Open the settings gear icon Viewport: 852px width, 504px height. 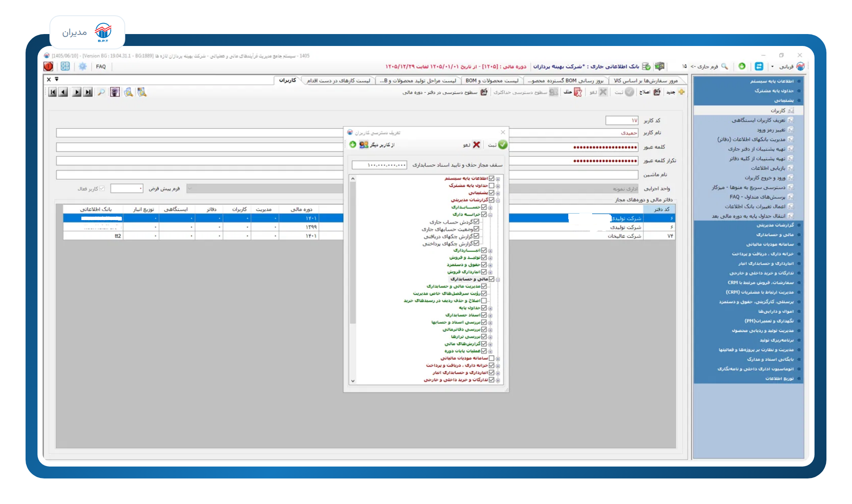[x=83, y=66]
